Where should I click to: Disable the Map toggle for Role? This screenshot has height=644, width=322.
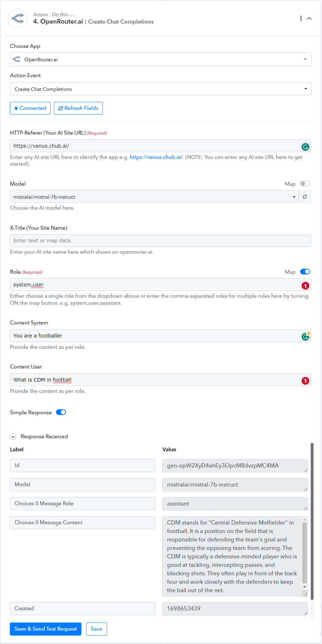point(305,272)
